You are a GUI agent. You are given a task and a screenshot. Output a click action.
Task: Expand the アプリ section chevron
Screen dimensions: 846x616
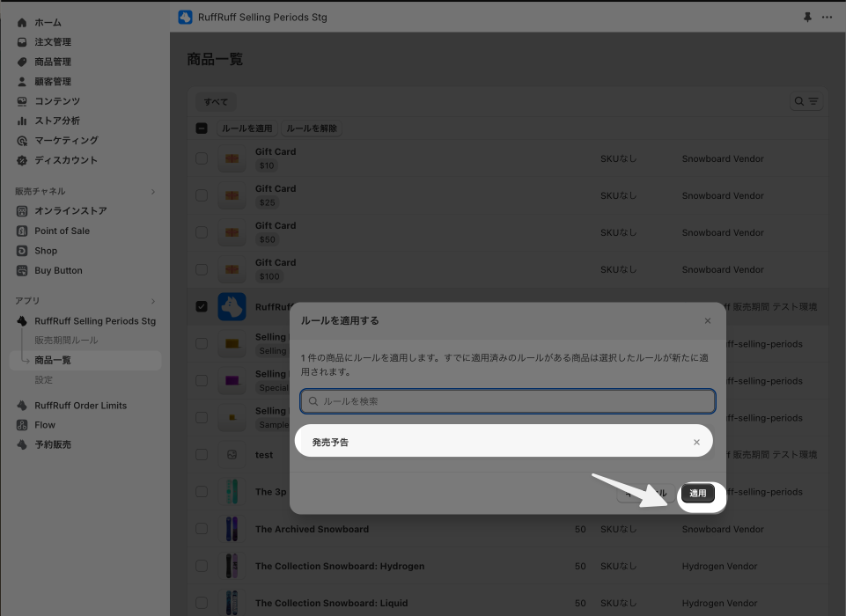coord(153,301)
